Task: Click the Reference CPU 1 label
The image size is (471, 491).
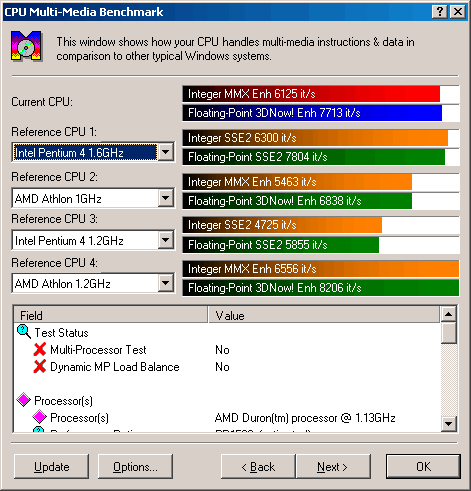Action: point(54,132)
